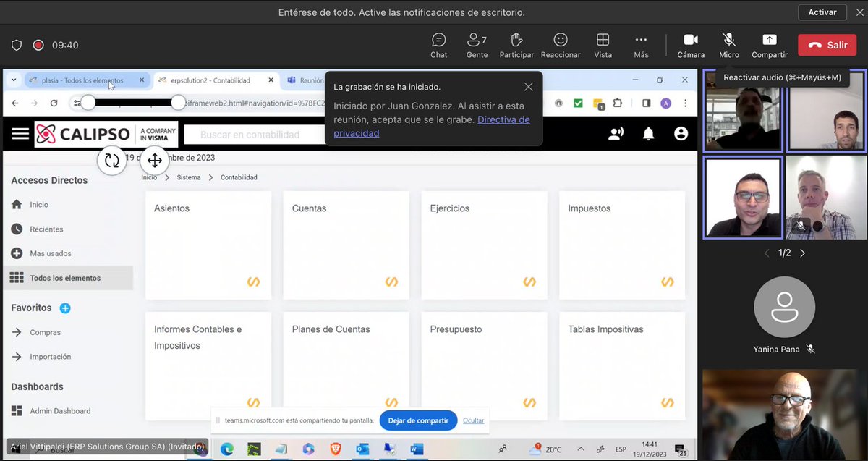Click the slider control above the address bar
The width and height of the screenshot is (868, 461).
tap(88, 103)
